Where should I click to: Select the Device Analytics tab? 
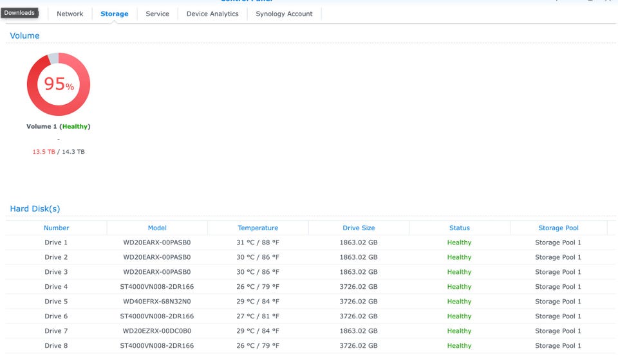click(x=212, y=14)
